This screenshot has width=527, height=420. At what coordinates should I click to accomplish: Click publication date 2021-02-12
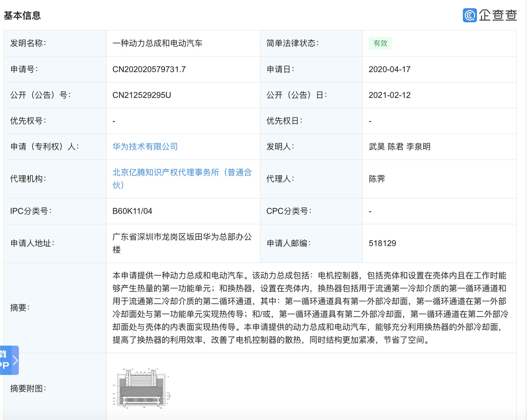click(389, 95)
